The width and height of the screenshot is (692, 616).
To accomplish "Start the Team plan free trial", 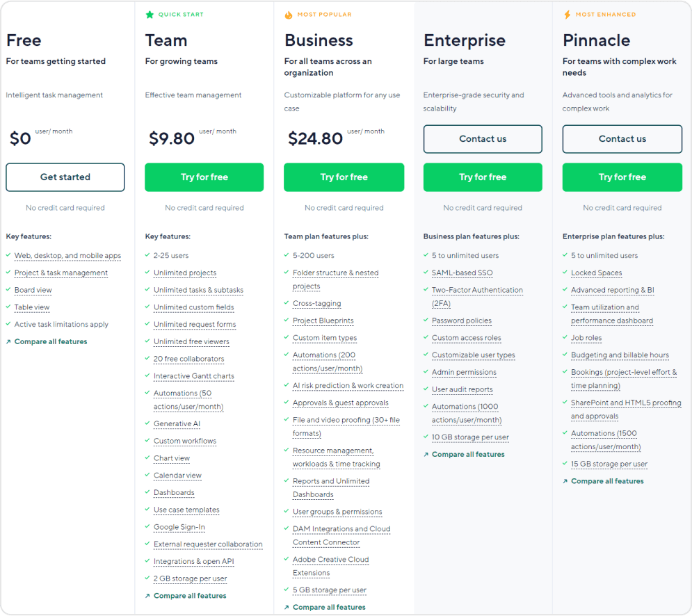I will pos(204,177).
